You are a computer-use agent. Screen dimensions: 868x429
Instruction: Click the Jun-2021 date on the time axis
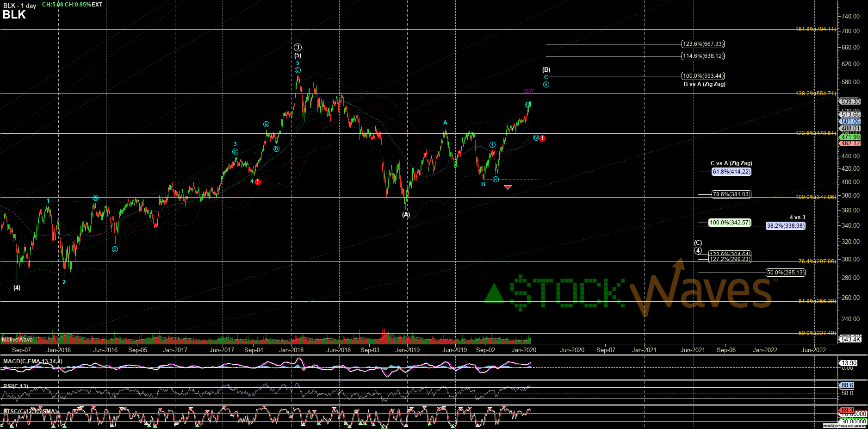(693, 350)
